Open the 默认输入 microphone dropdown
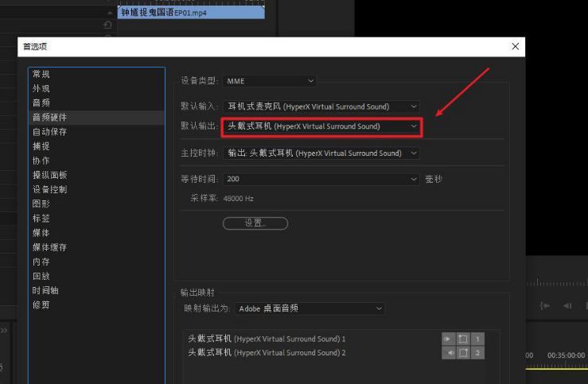This screenshot has height=384, width=588. 321,107
